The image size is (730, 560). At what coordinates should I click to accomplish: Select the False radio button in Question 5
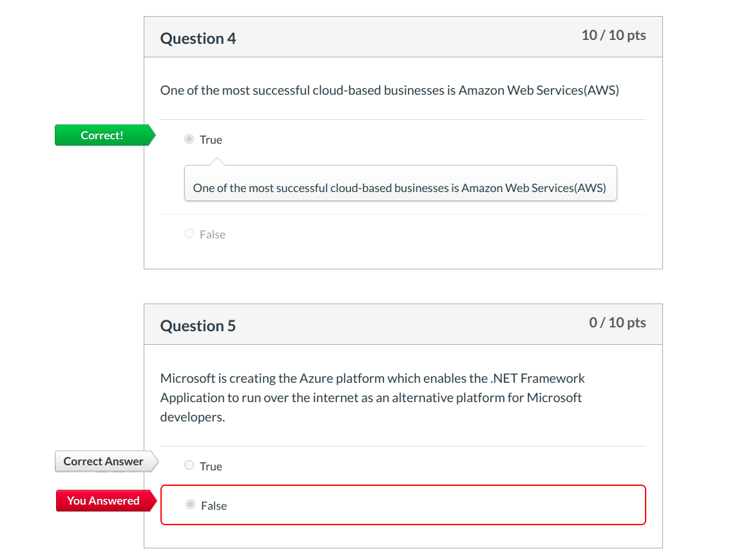pyautogui.click(x=190, y=505)
